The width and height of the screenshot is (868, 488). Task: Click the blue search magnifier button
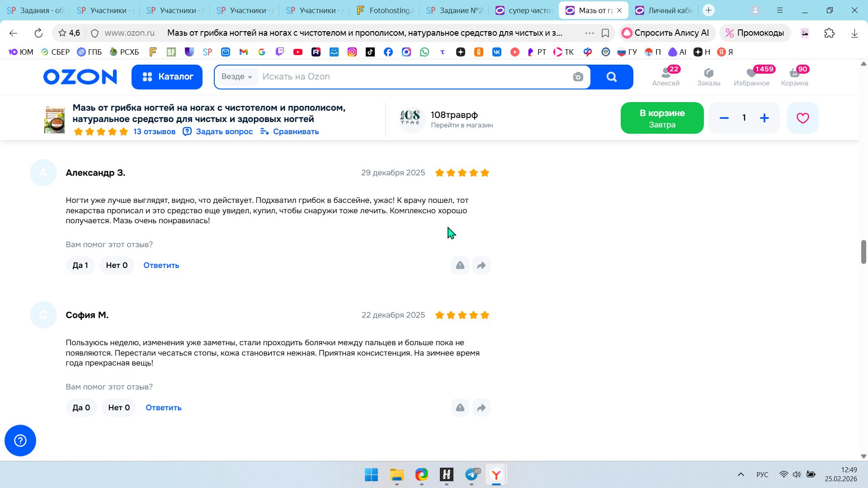point(611,77)
